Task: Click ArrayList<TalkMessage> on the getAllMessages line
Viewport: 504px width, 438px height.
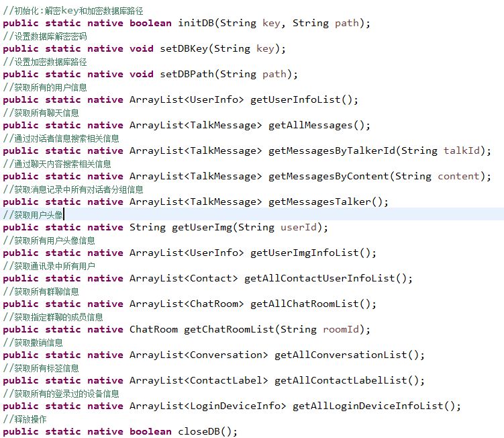Action: pyautogui.click(x=196, y=126)
